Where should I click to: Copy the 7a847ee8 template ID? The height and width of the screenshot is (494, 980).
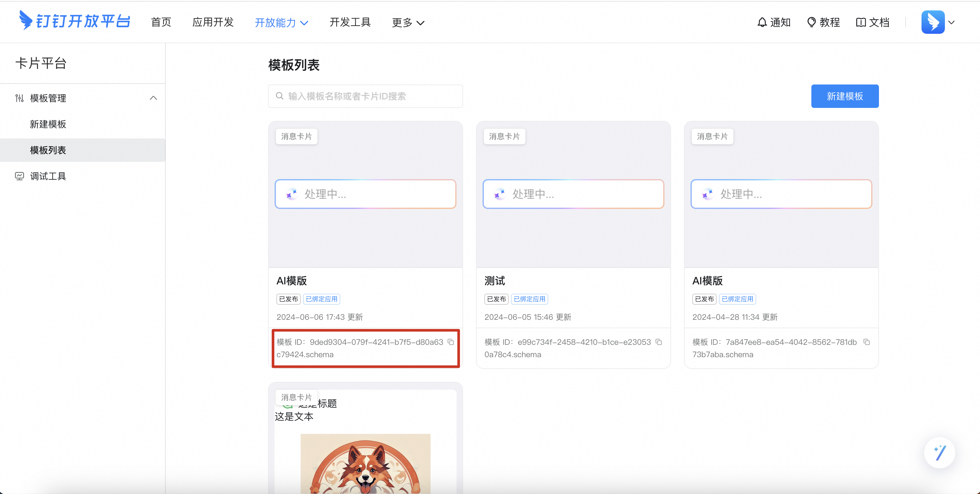[867, 342]
